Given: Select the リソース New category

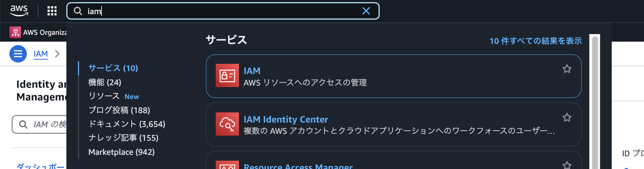Looking at the screenshot, I should pyautogui.click(x=113, y=96).
